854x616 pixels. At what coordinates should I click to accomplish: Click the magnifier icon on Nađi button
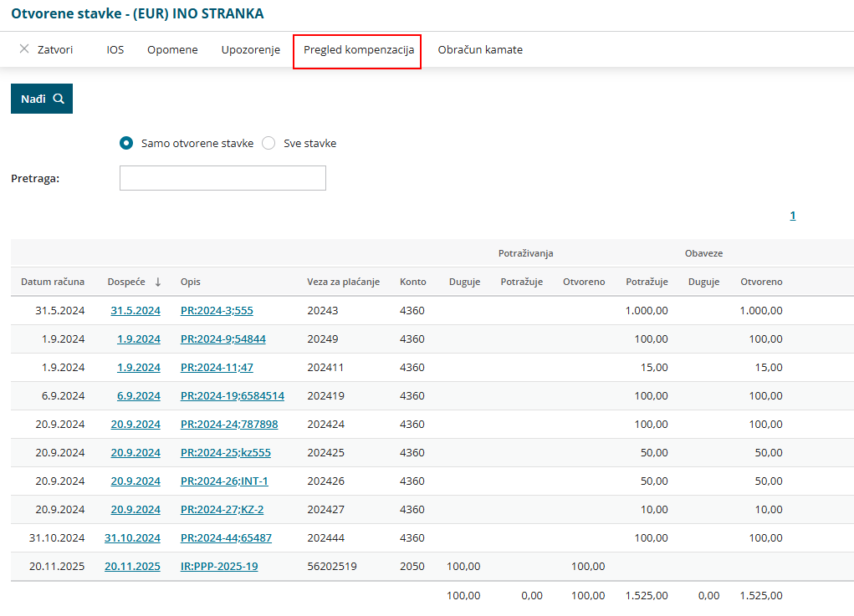(x=59, y=99)
